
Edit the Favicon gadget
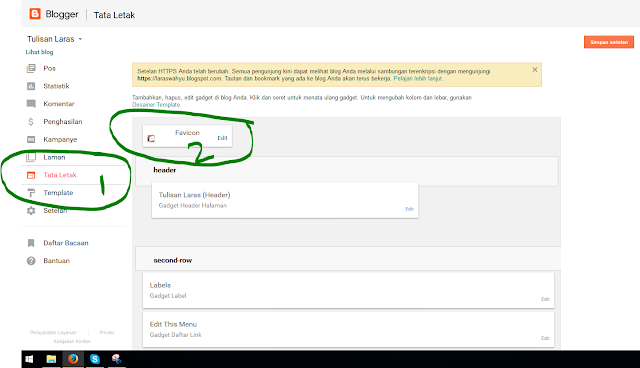pyautogui.click(x=222, y=138)
